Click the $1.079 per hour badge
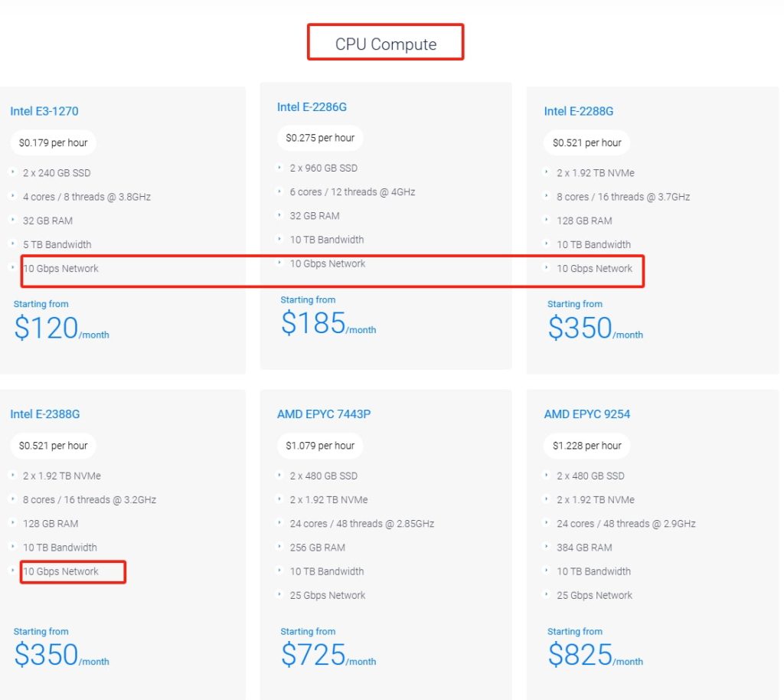This screenshot has width=784, height=700. point(320,446)
